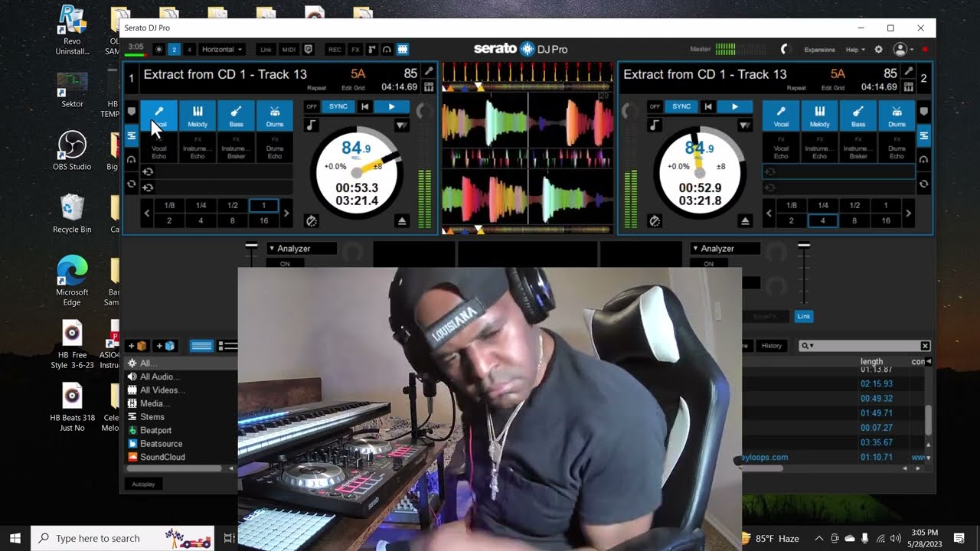Expand the right Analyzer dropdown
980x551 pixels.
pos(725,248)
